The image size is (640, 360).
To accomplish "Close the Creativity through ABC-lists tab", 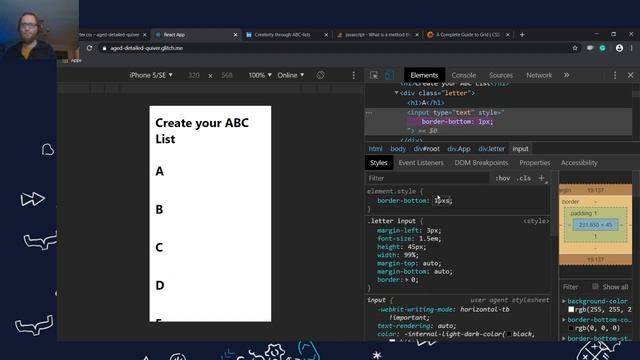I will (326, 35).
